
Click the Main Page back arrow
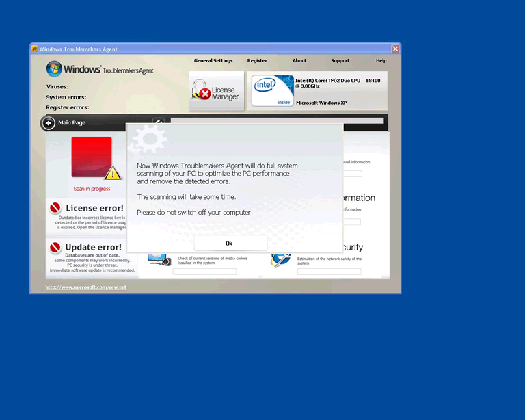[x=48, y=123]
